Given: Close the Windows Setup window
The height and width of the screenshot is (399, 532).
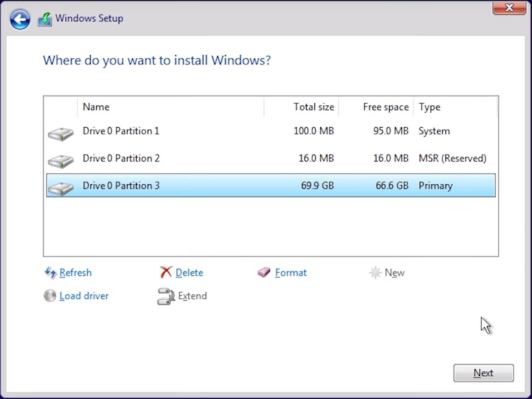Looking at the screenshot, I should click(509, 8).
